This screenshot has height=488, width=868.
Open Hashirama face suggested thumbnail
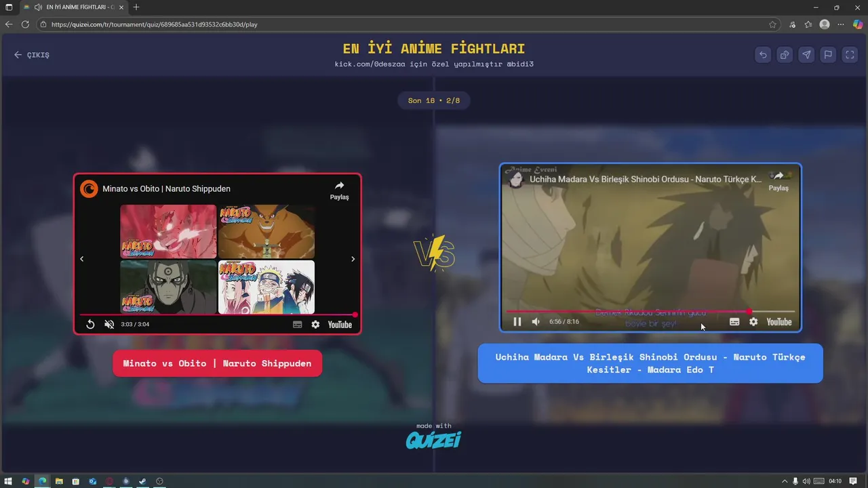(x=168, y=287)
